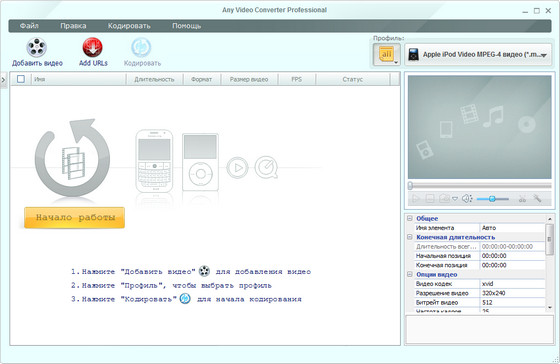This screenshot has height=364, width=560.
Task: Open the Помощь menu
Action: (x=186, y=26)
